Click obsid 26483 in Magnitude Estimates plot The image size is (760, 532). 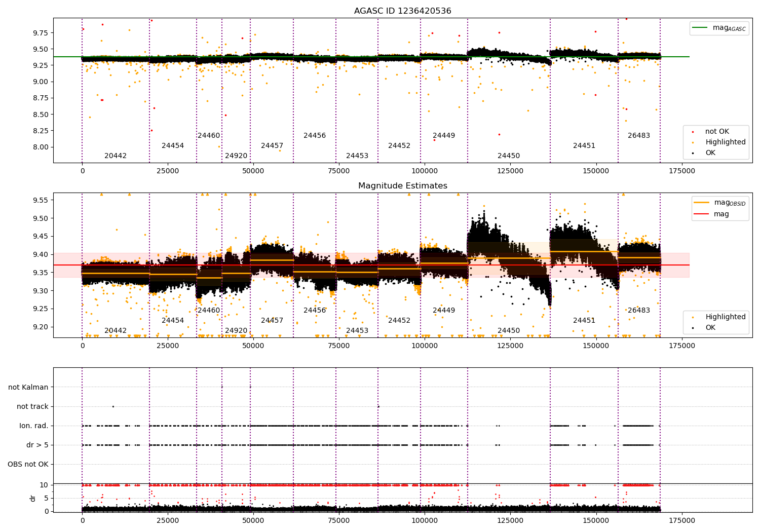pyautogui.click(x=639, y=311)
